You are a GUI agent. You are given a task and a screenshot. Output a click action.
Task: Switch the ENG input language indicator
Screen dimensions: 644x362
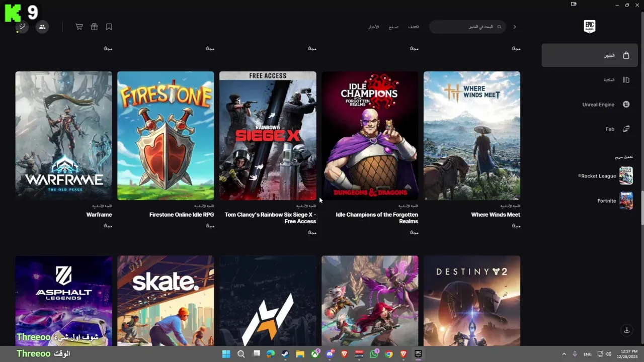coord(588,354)
